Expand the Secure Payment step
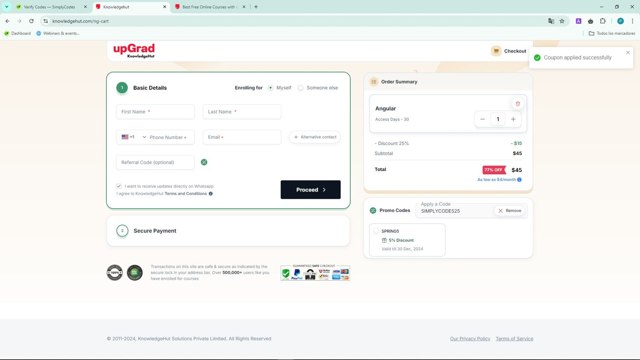This screenshot has height=360, width=640. click(228, 231)
